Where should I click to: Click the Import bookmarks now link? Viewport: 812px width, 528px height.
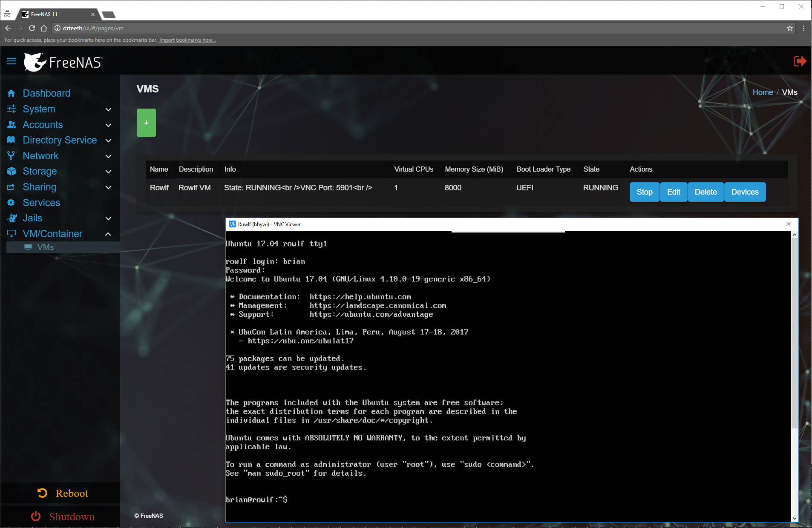pyautogui.click(x=187, y=40)
